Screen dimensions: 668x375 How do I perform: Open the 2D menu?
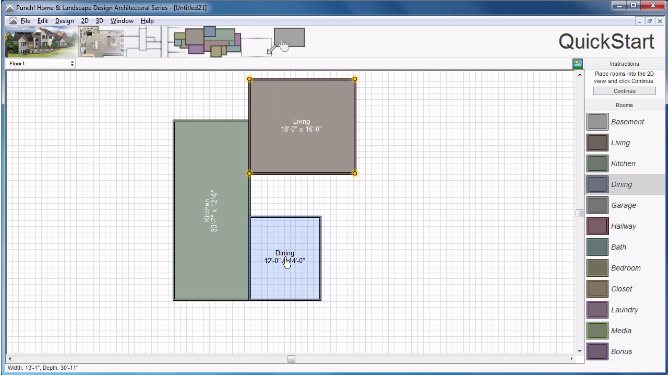point(85,20)
